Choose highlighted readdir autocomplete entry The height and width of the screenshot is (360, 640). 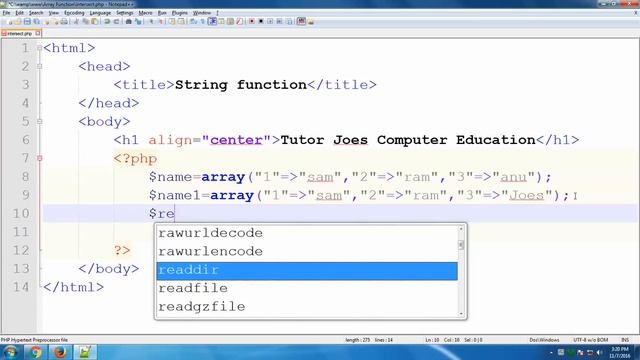coord(307,271)
